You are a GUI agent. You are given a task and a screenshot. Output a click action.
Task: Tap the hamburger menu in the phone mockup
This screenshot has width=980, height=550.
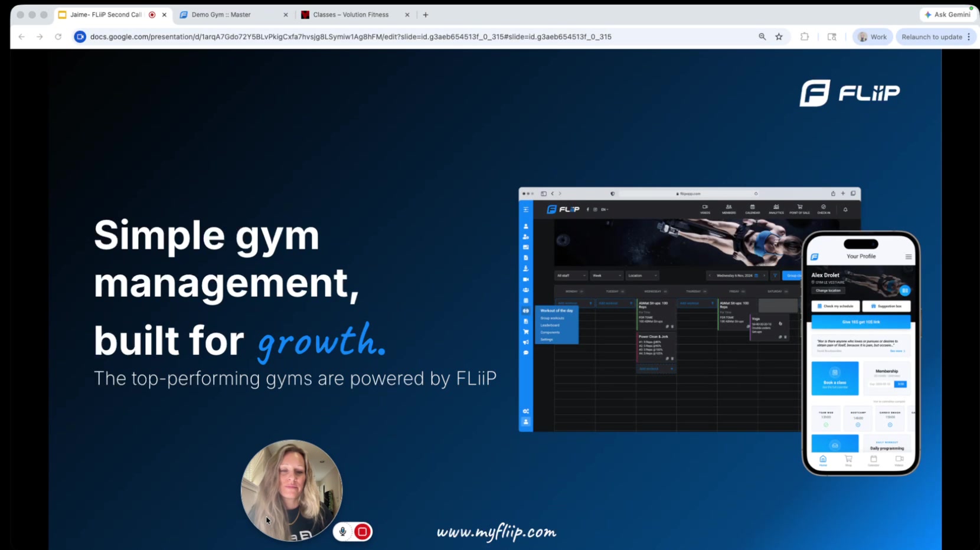coord(909,257)
